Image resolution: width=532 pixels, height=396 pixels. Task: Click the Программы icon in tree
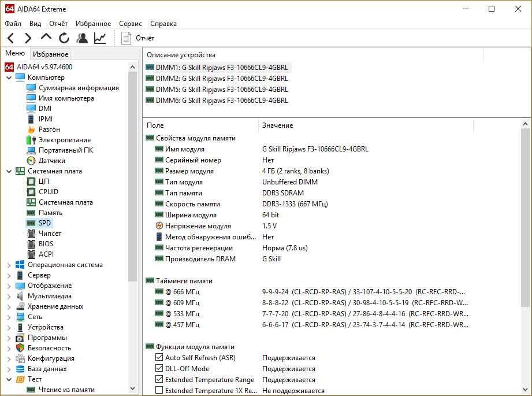click(x=20, y=338)
